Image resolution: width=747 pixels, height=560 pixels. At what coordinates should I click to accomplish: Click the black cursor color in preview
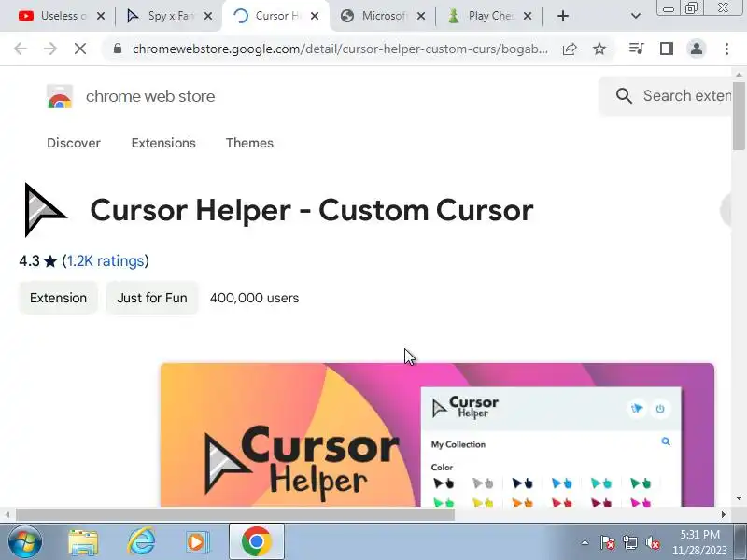(443, 483)
